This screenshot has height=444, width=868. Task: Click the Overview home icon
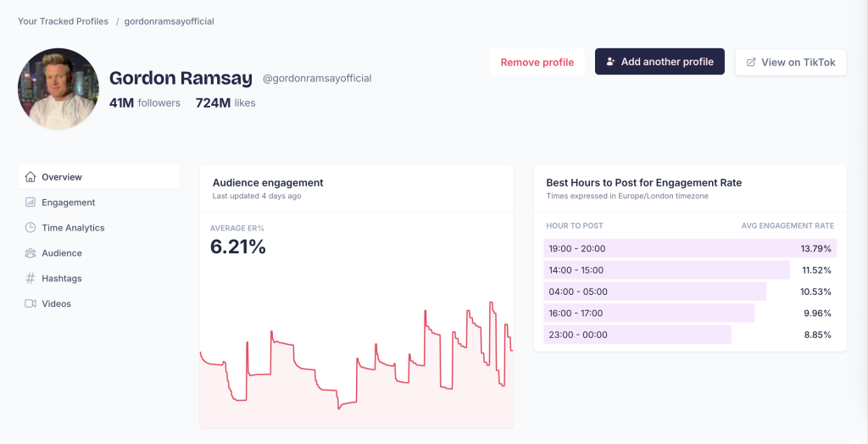[x=31, y=177]
